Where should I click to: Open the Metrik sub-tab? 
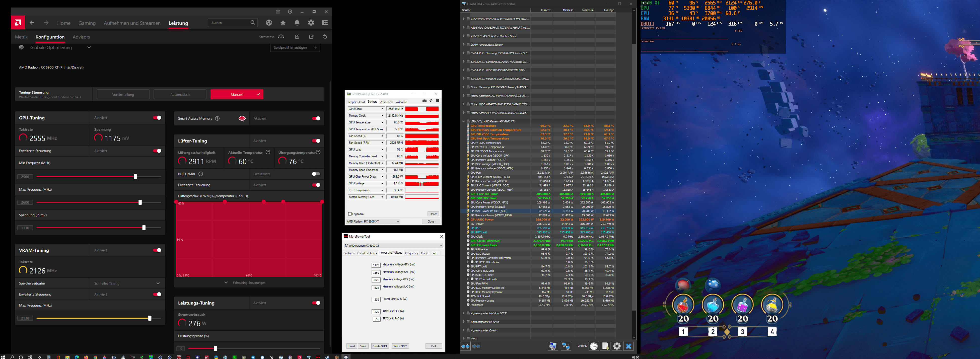click(21, 37)
